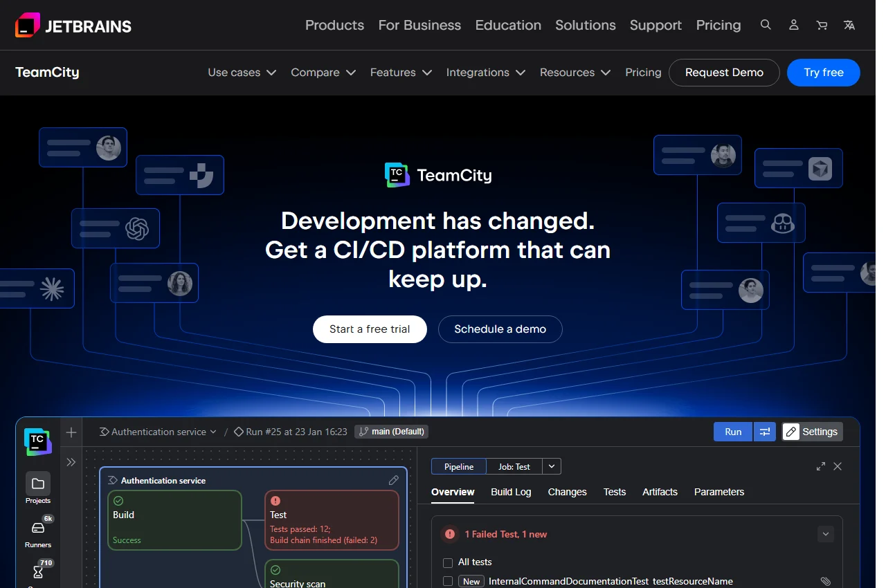
Task: Close the job details panel
Action: (838, 466)
